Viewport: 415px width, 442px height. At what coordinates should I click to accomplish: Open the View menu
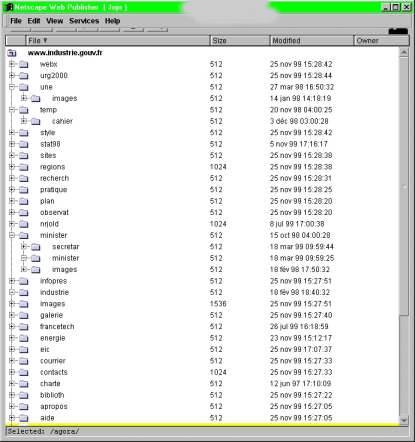[55, 21]
